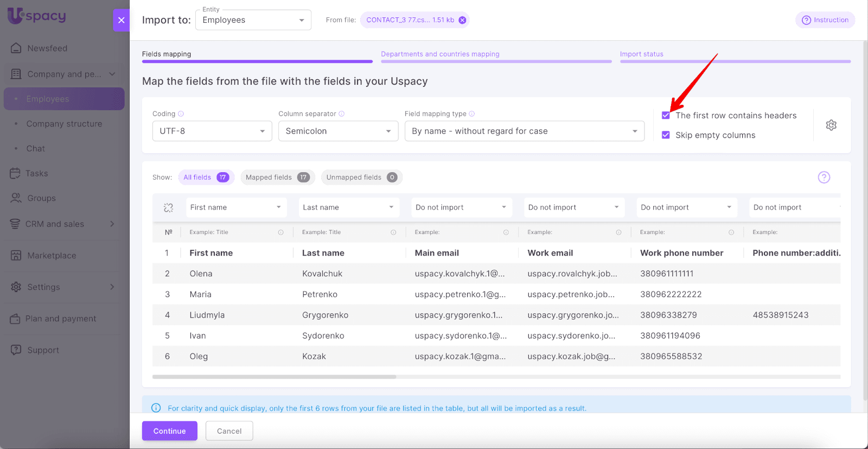The width and height of the screenshot is (868, 449).
Task: Uncheck The first row contains headers
Action: 666,116
